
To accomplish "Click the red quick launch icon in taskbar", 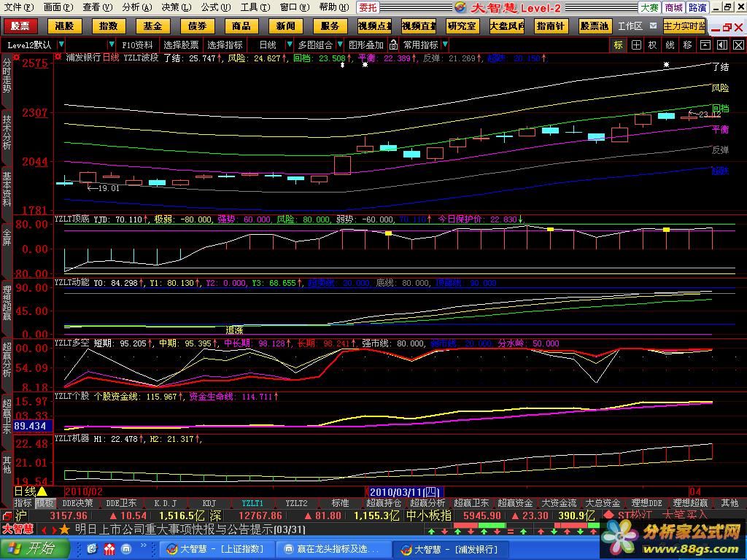I will (x=109, y=549).
